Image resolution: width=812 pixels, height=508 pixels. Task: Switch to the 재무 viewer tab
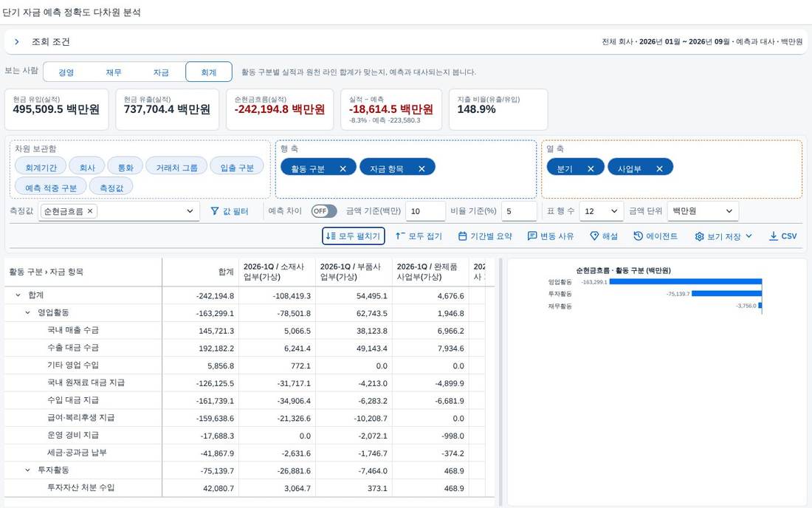click(114, 72)
